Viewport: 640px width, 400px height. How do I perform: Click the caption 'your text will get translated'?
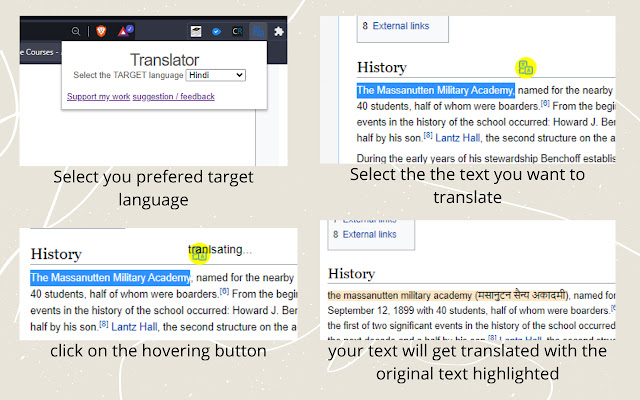coord(467,362)
